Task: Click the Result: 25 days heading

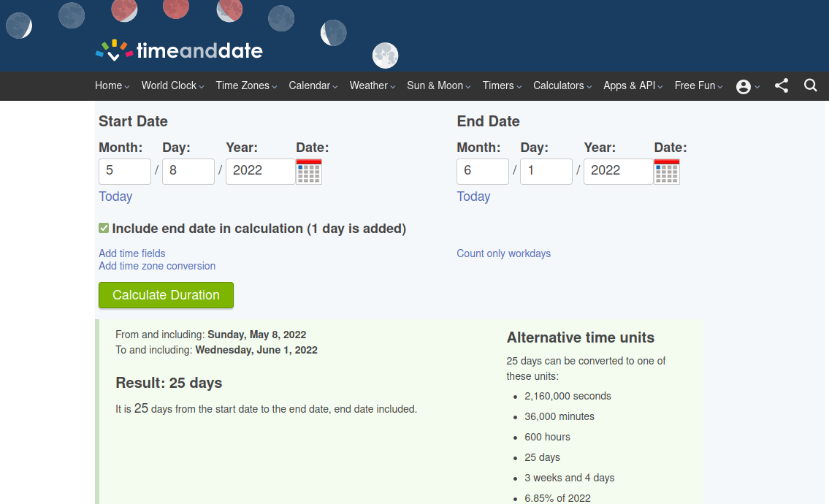Action: [169, 383]
